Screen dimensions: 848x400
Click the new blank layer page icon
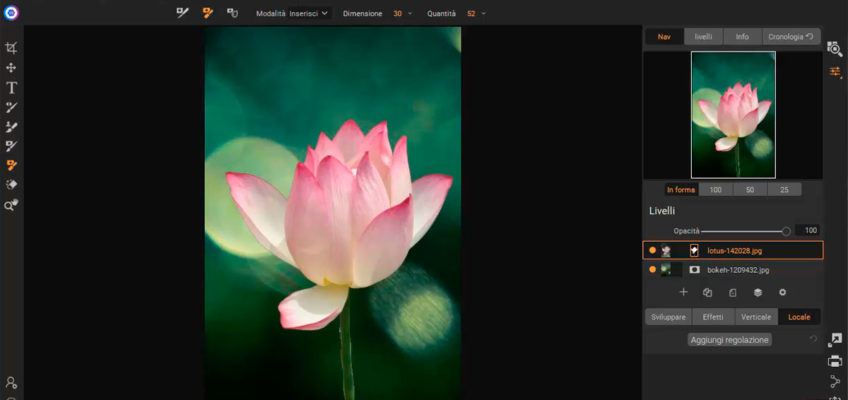pyautogui.click(x=733, y=292)
